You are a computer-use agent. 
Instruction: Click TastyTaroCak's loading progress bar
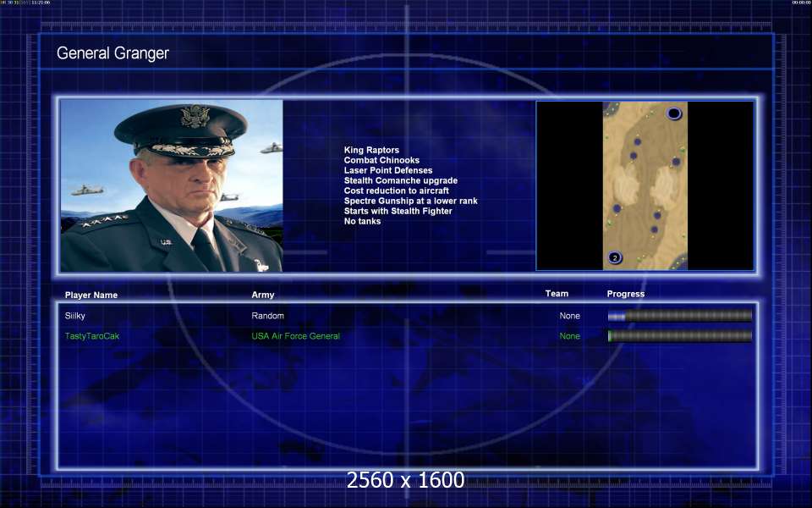[679, 336]
